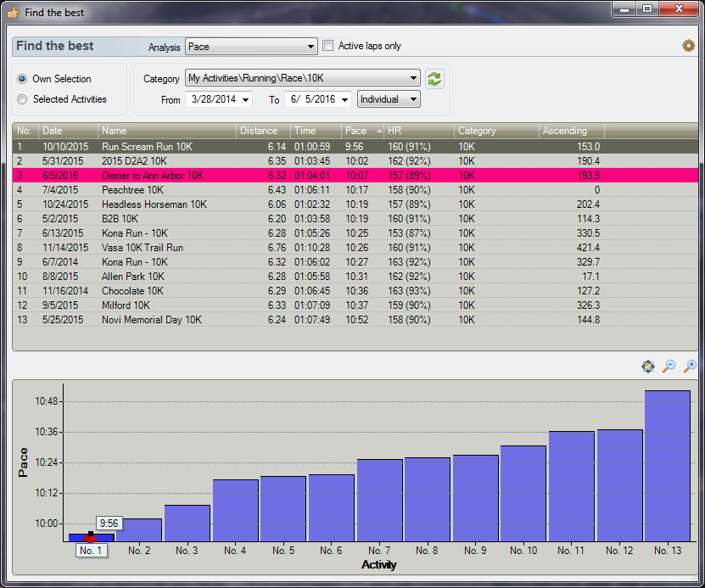This screenshot has width=705, height=588.
Task: Enable the Active laps only checkbox
Action: pyautogui.click(x=328, y=47)
